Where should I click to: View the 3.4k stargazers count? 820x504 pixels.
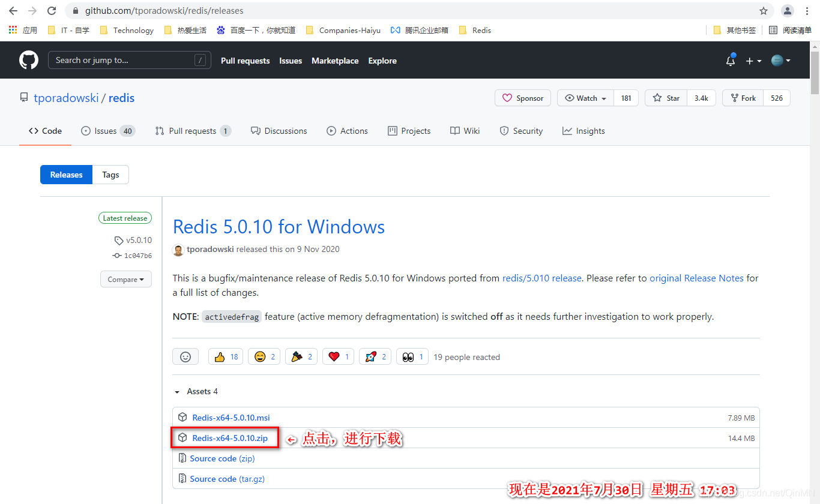pos(701,98)
